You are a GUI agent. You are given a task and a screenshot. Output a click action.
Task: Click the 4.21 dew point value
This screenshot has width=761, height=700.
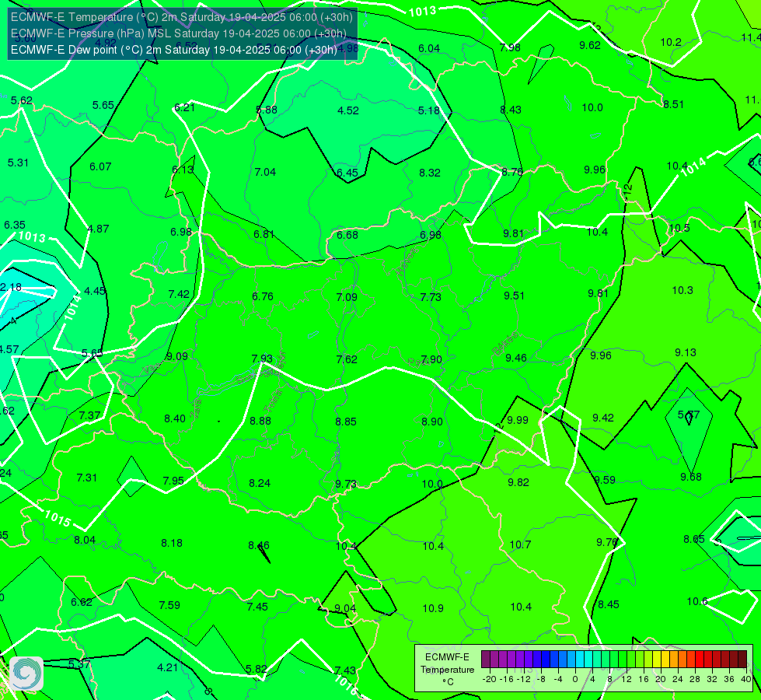coord(167,668)
